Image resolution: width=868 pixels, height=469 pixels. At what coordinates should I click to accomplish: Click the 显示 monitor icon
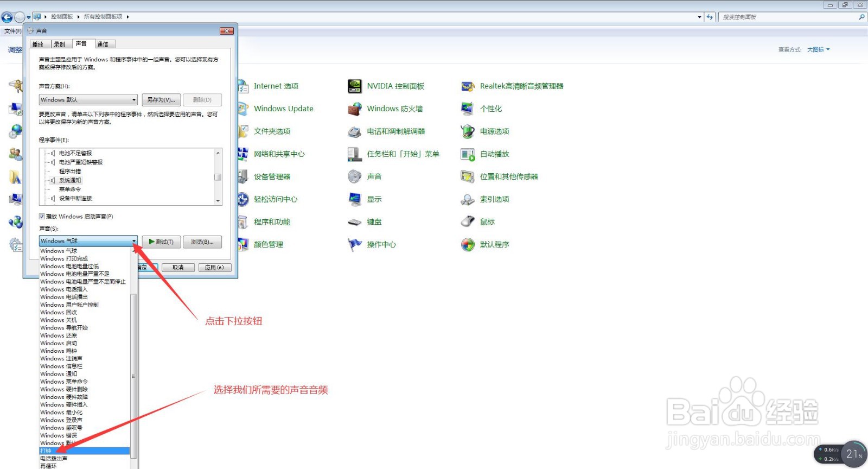point(355,200)
